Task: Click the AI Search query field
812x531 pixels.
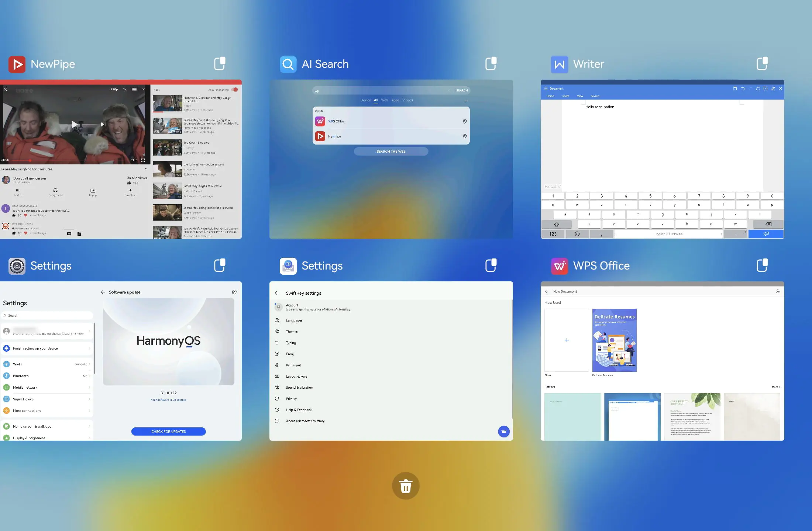Action: click(380, 90)
